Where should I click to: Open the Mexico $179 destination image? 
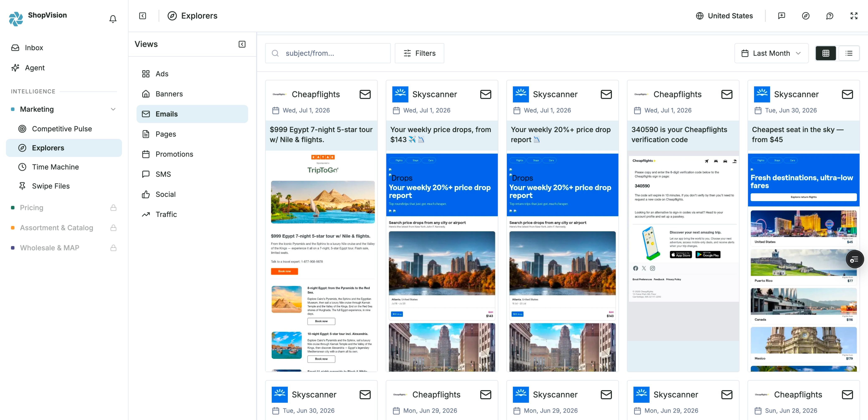click(803, 340)
